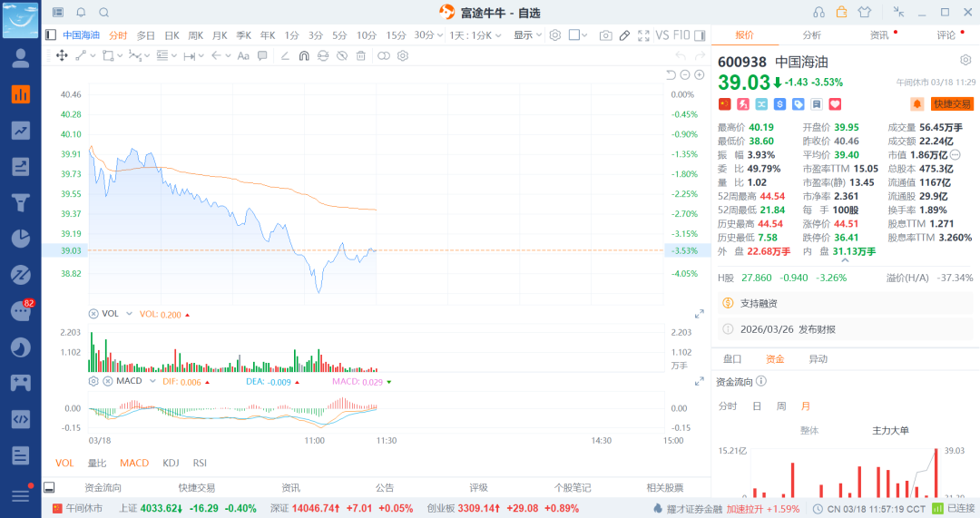Open the markets trend icon in sidebar

pyautogui.click(x=21, y=131)
